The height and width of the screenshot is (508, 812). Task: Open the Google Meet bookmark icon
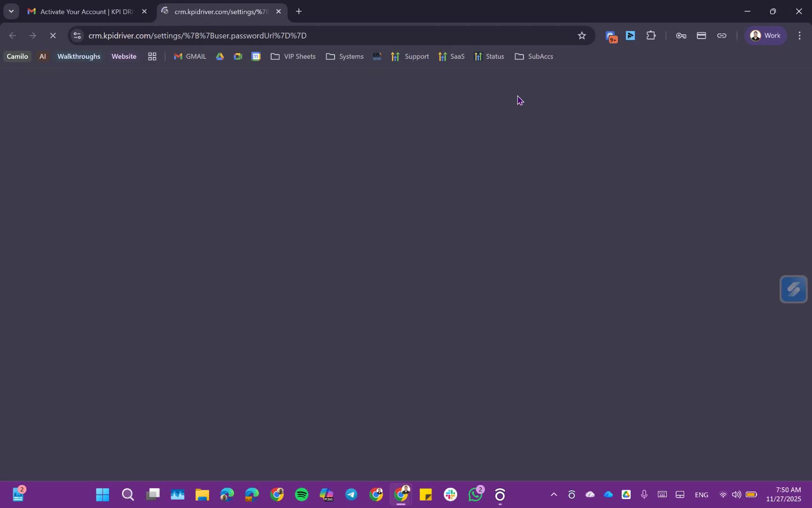click(x=238, y=56)
